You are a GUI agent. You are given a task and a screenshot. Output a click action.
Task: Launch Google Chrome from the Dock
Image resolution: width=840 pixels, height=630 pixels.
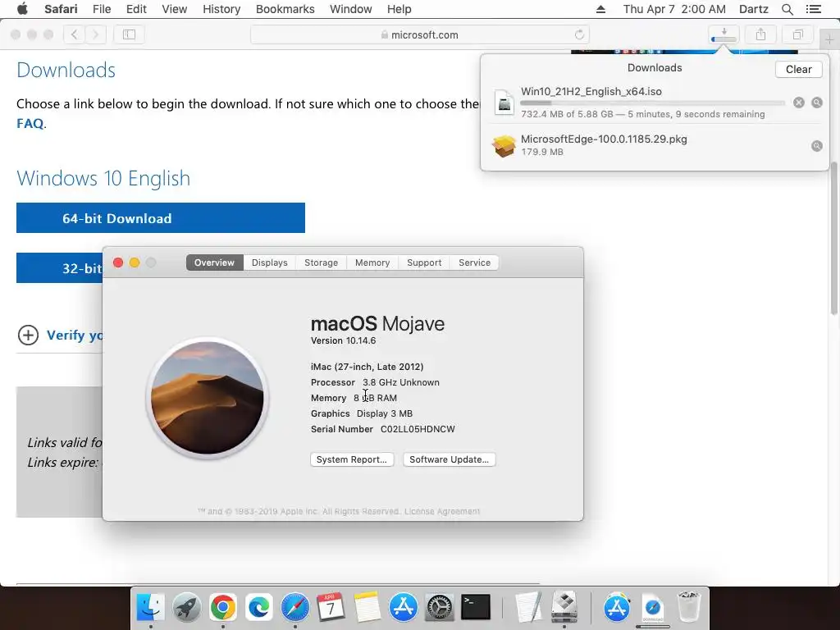tap(223, 607)
